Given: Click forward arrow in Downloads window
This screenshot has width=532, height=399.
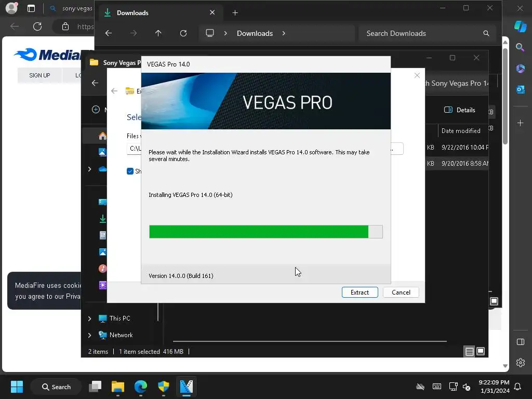Looking at the screenshot, I should [134, 33].
